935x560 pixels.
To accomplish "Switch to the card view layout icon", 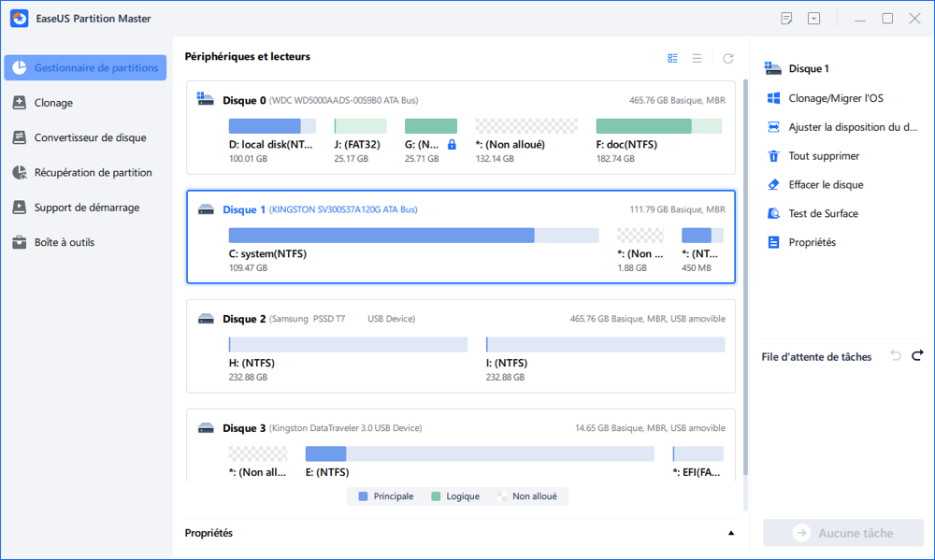I will coord(672,59).
